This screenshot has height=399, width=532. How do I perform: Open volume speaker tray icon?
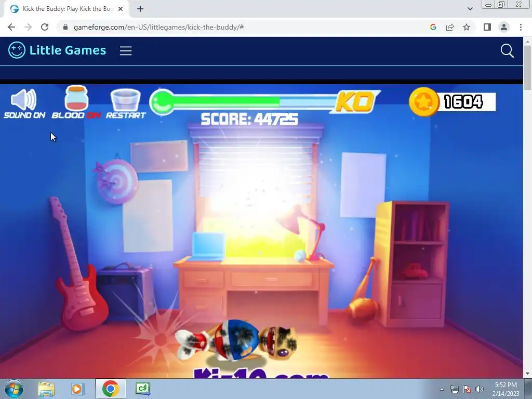pos(480,389)
